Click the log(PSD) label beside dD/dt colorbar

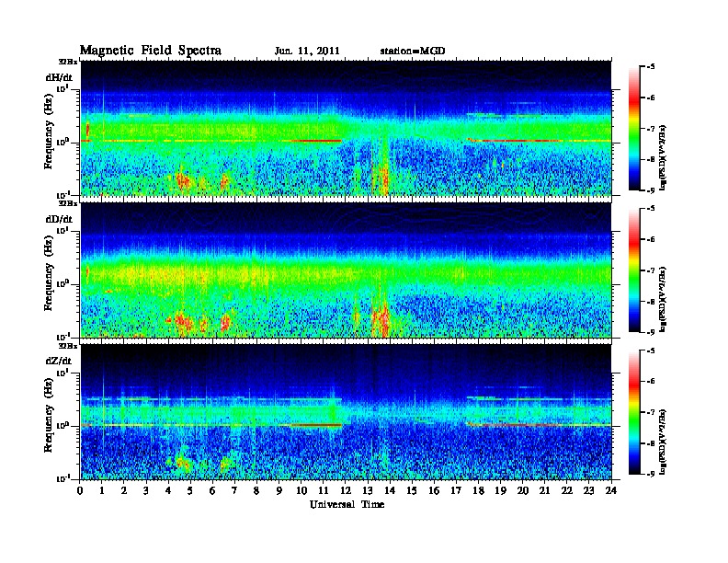(x=663, y=299)
